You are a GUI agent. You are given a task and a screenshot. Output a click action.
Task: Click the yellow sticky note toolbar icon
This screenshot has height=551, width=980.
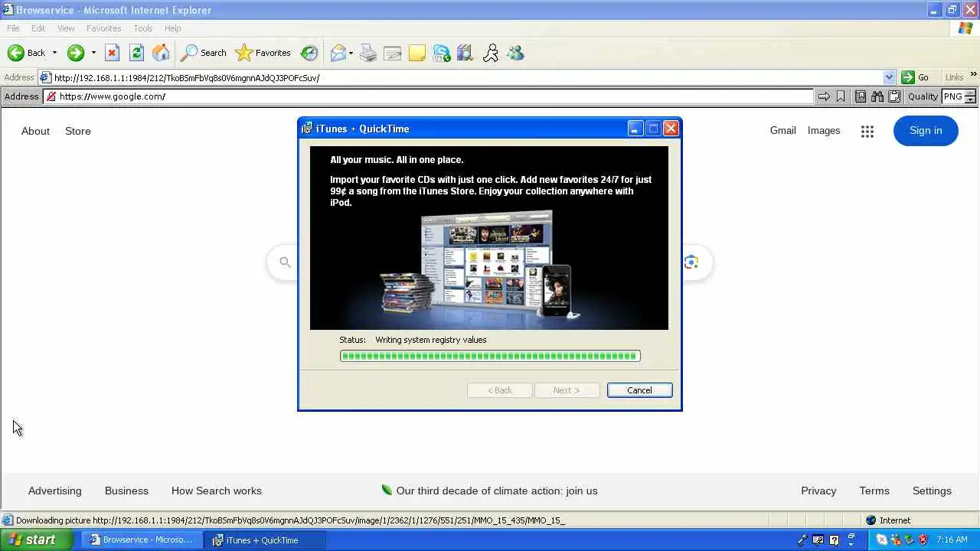[417, 53]
